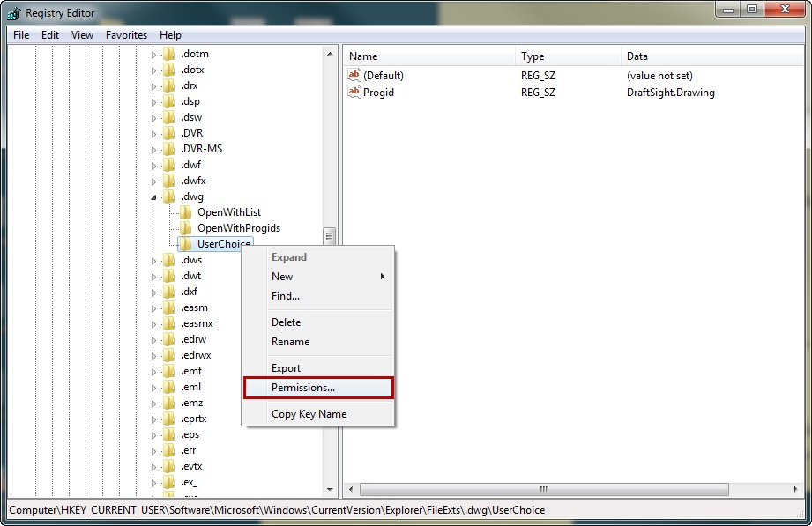The width and height of the screenshot is (812, 526).
Task: Click the OpenWithProgids folder icon
Action: click(x=185, y=228)
